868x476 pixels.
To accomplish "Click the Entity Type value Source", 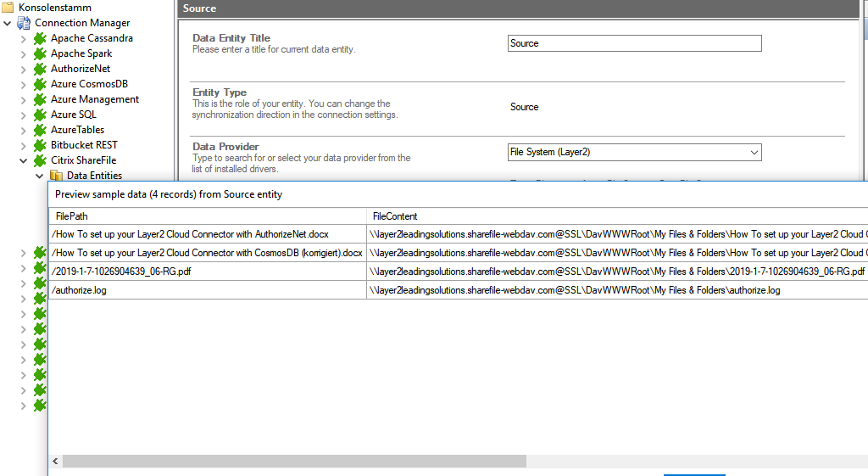I will pos(524,107).
